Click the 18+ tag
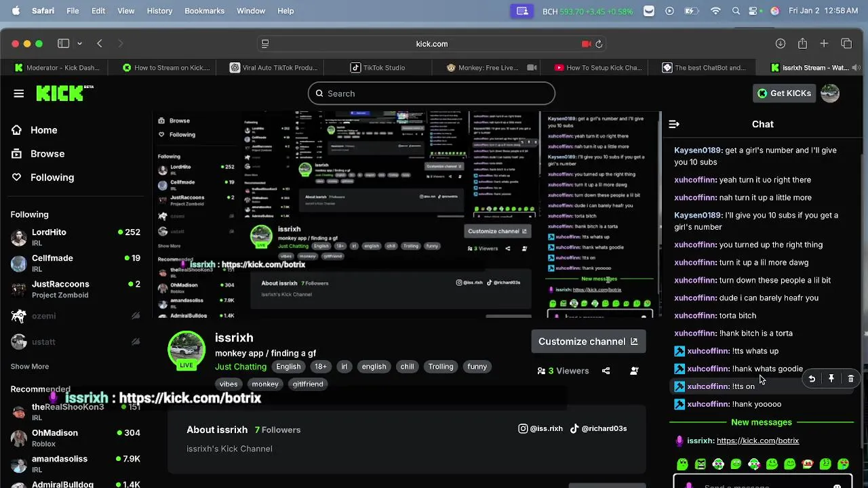This screenshot has width=868, height=488. pos(321,367)
